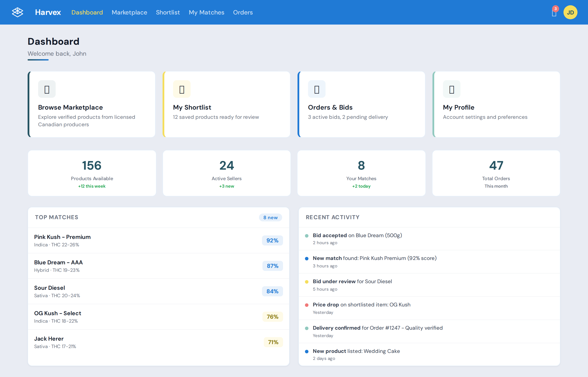Click the Delivery confirmed activity entry
Image resolution: width=588 pixels, height=377 pixels.
tap(377, 328)
